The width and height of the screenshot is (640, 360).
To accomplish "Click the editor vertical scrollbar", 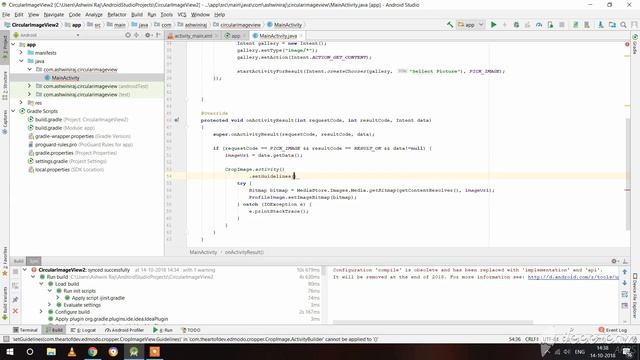I will [x=627, y=173].
